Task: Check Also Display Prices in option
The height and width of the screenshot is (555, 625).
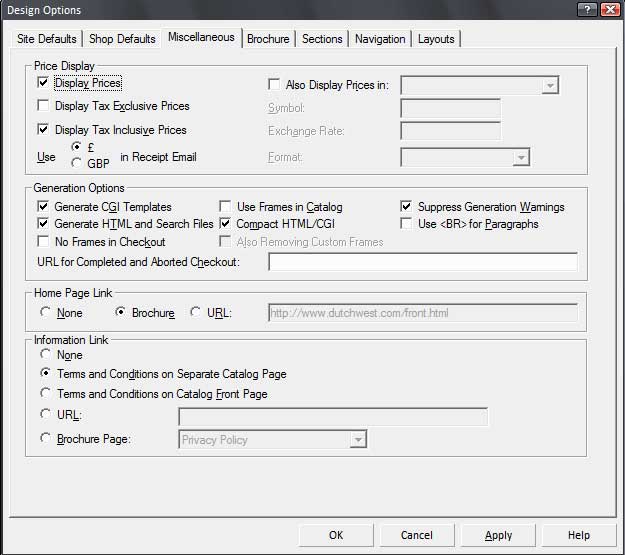Action: click(x=275, y=85)
